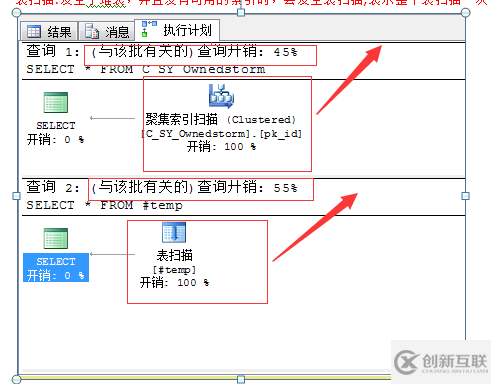
Task: Click the SELECT node icon in query 1
Action: pos(56,103)
